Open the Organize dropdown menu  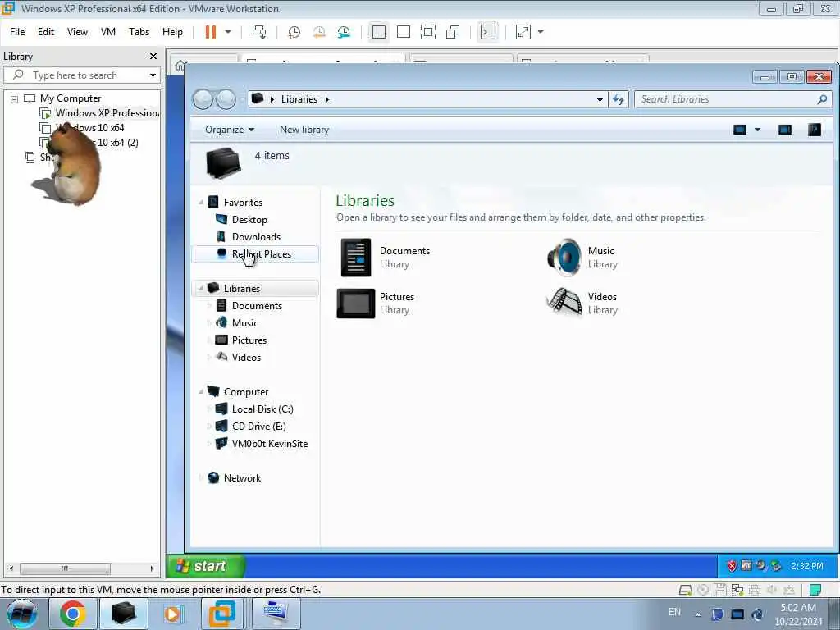[230, 130]
